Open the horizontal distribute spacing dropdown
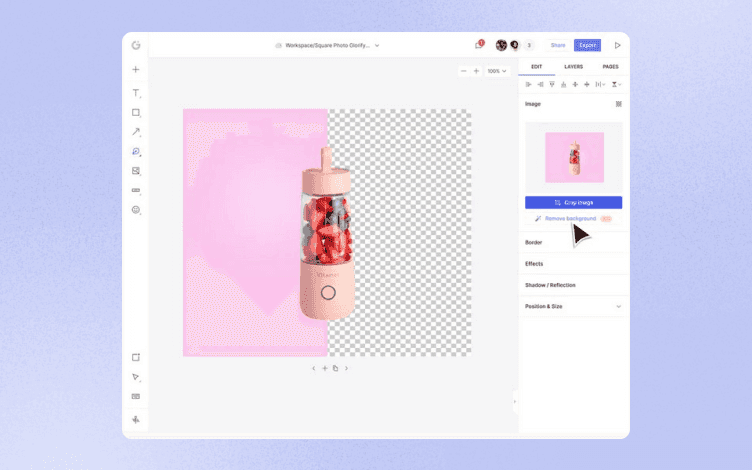Viewport: 752px width, 470px height. [x=600, y=84]
